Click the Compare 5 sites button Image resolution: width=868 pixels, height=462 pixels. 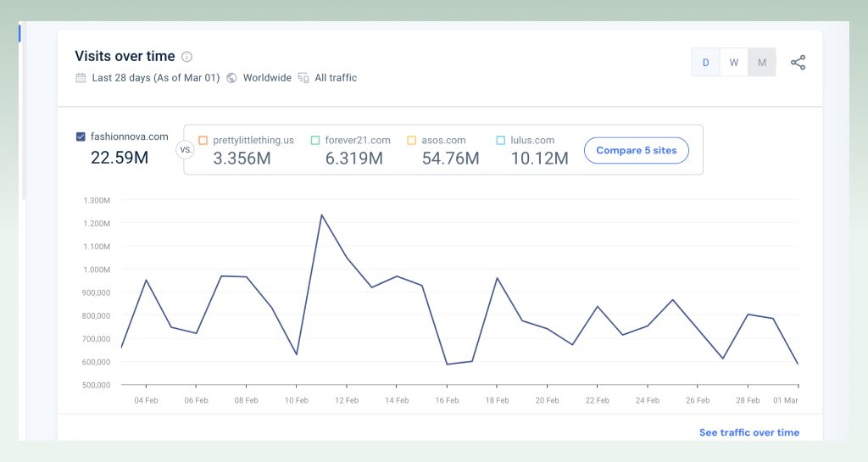click(x=637, y=151)
